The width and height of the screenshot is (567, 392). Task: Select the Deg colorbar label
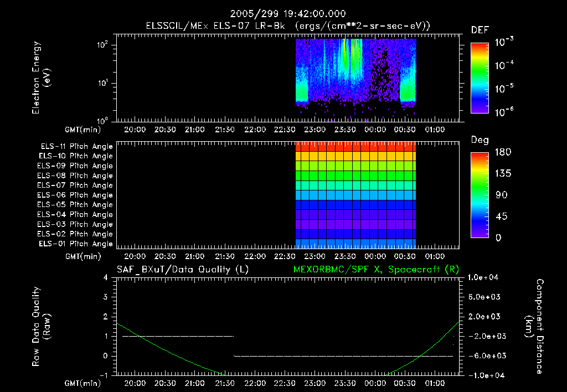[480, 140]
